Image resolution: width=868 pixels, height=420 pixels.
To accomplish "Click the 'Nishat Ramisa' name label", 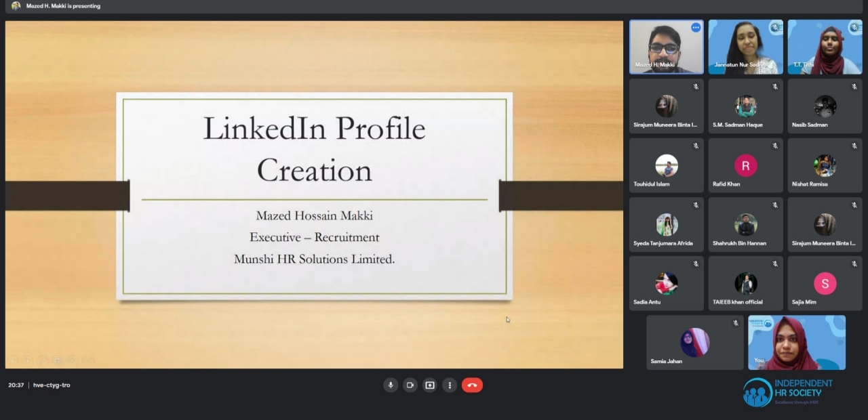I will click(x=810, y=184).
